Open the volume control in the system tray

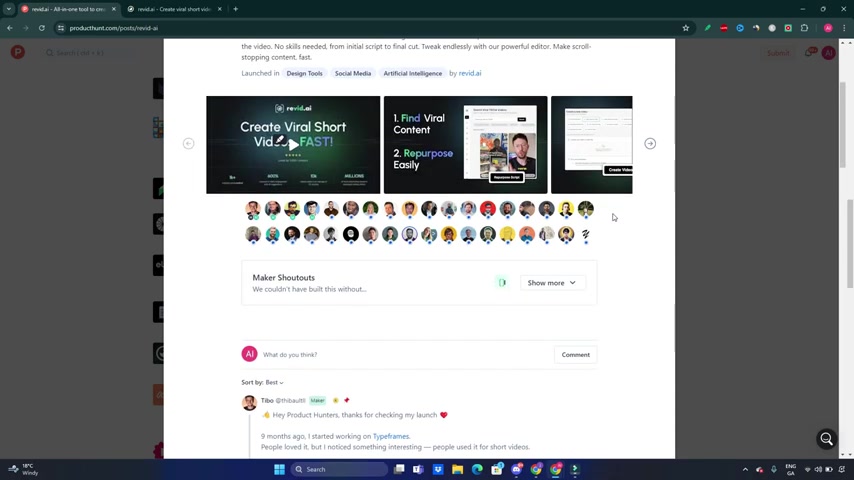pos(818,469)
